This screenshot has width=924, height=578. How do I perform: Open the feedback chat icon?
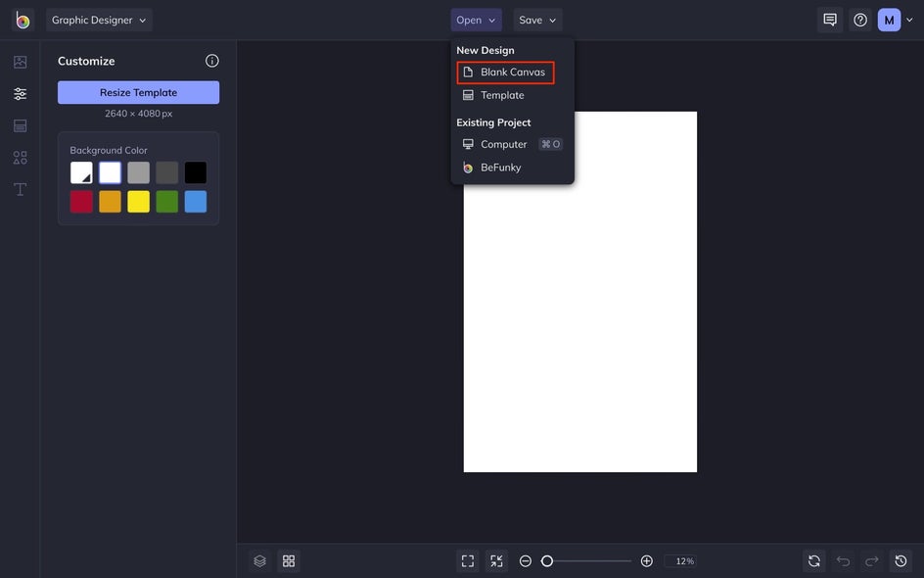830,20
